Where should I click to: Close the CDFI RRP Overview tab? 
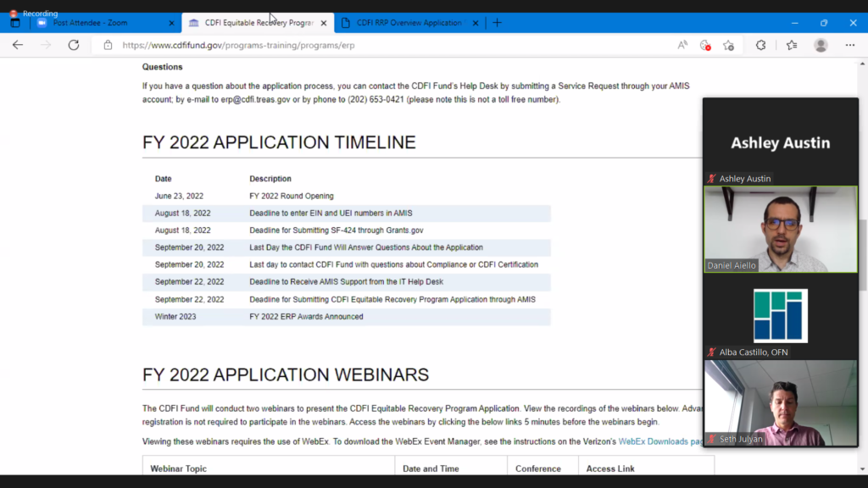tap(476, 23)
